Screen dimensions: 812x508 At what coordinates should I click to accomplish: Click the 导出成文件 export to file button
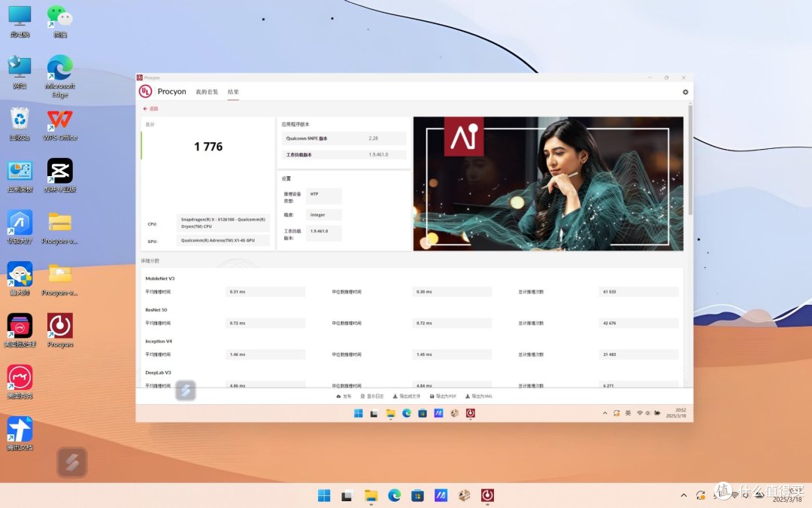click(x=407, y=396)
